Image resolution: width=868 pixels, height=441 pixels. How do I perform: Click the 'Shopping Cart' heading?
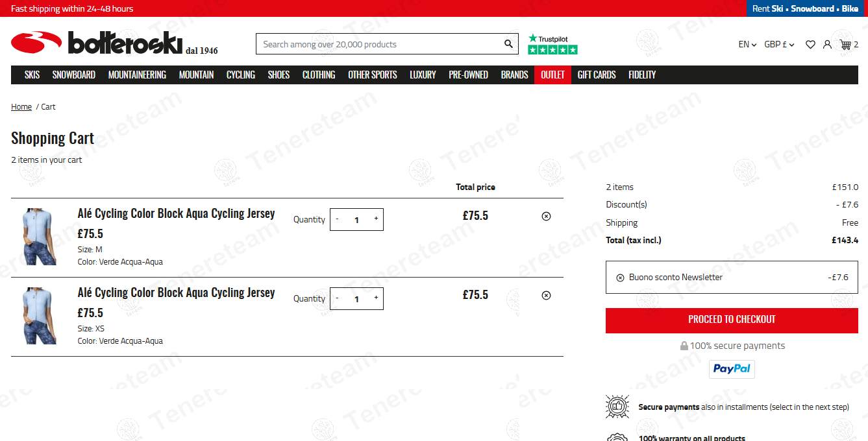[x=53, y=138]
